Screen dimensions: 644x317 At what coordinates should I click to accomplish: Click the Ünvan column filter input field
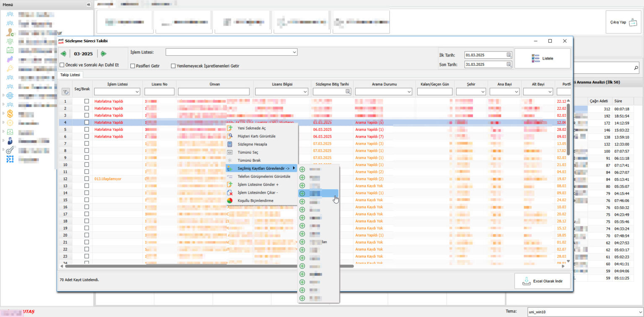pyautogui.click(x=214, y=92)
